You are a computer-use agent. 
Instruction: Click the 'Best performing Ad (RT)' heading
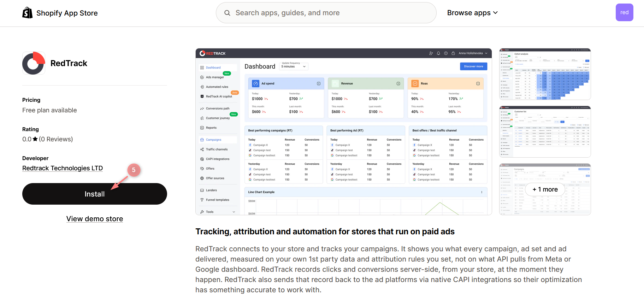tap(347, 130)
